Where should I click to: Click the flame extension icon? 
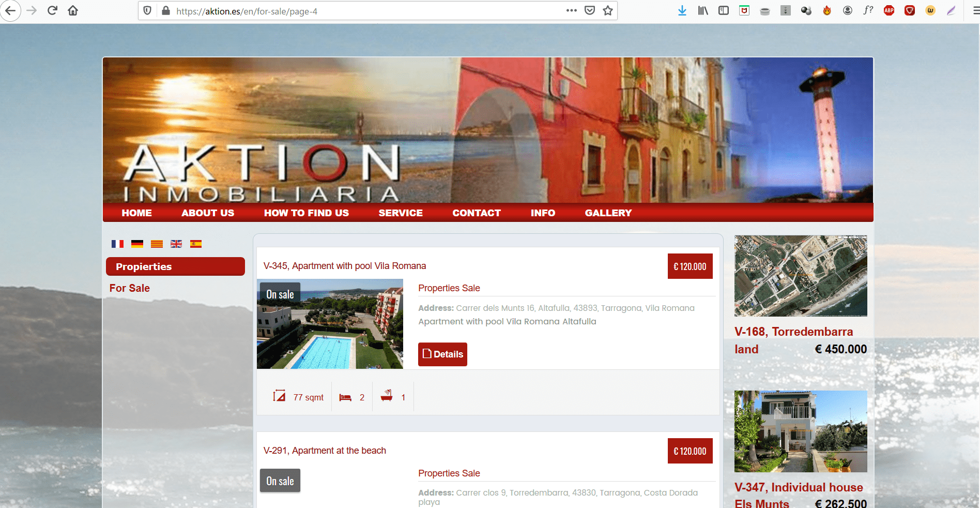click(x=827, y=10)
